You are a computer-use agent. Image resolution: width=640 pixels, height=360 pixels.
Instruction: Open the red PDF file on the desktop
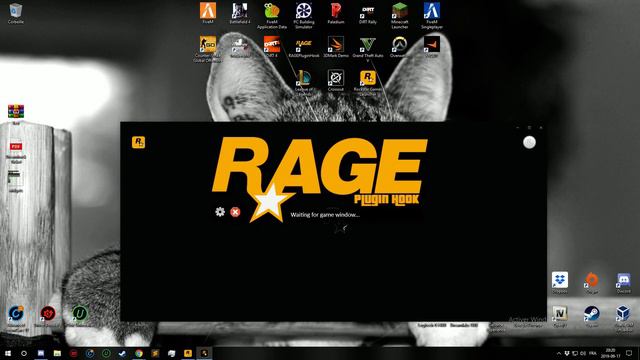click(16, 152)
